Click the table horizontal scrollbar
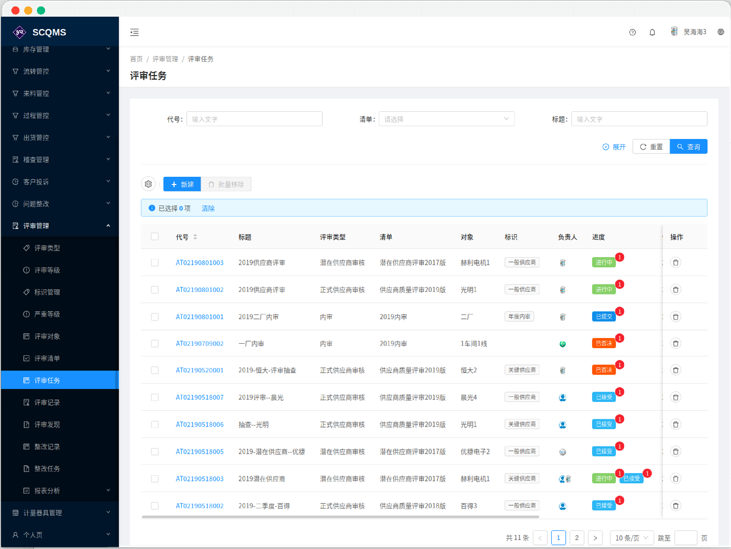Screen dimensions: 731x549 click(340, 517)
